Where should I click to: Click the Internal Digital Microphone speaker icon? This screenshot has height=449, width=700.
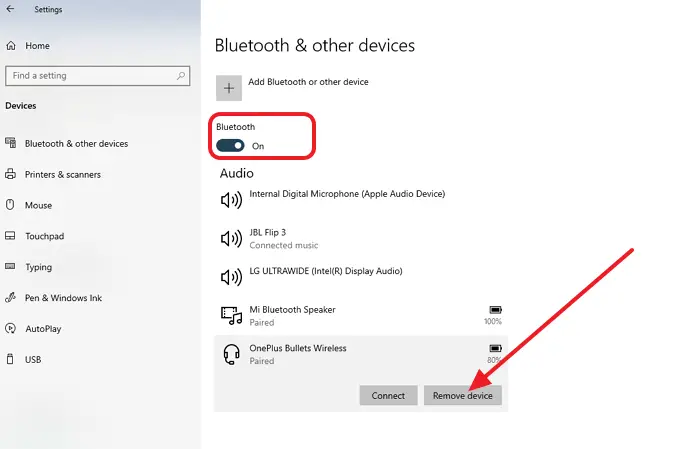click(231, 199)
